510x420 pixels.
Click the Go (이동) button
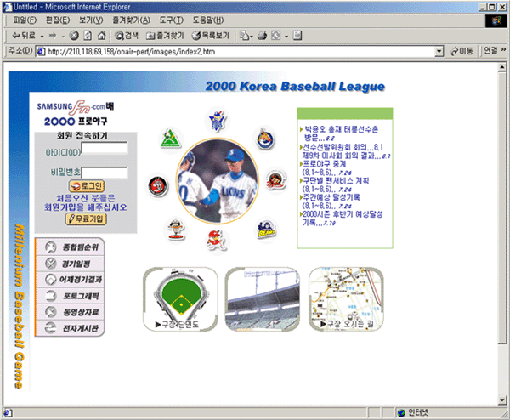click(462, 51)
